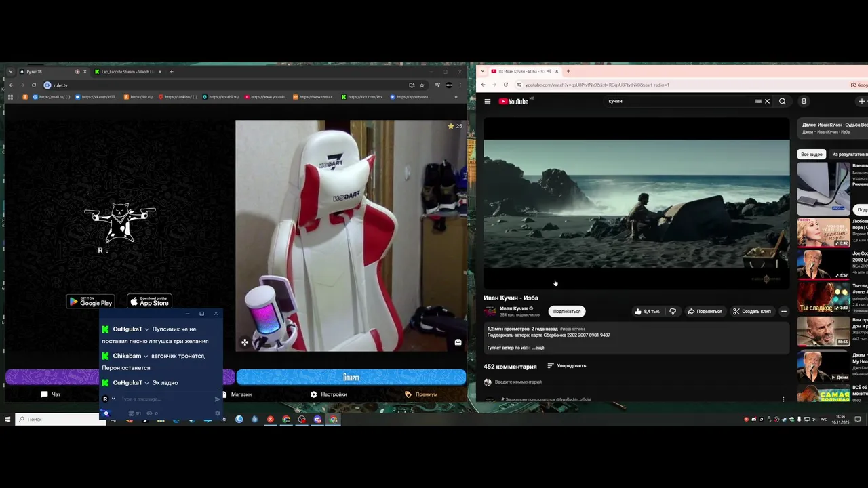Open the Иван Кучин channel avatar
This screenshot has width=868, height=488.
pos(490,311)
